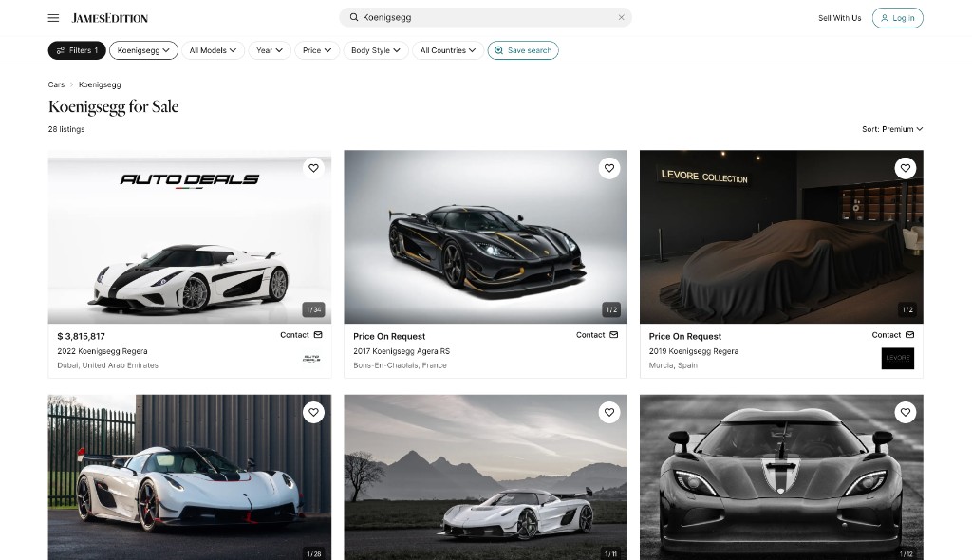Click the AUTO DEALS dealer watermark image

pos(189,179)
